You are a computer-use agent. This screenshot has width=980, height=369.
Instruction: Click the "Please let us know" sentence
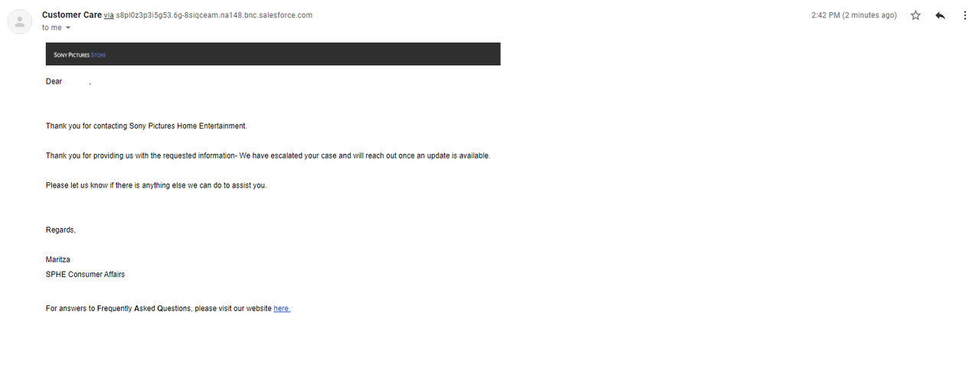[156, 185]
